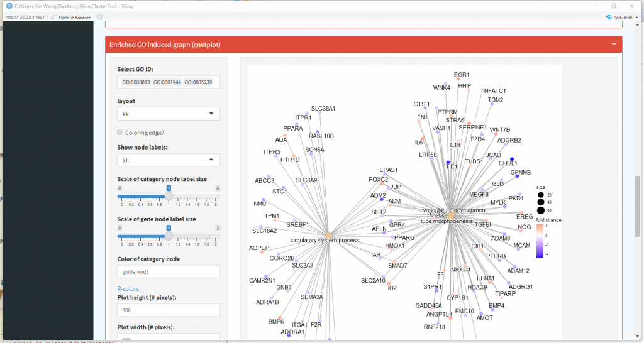Collapse the Enriched GO induced graph box
The image size is (644, 343).
[614, 44]
